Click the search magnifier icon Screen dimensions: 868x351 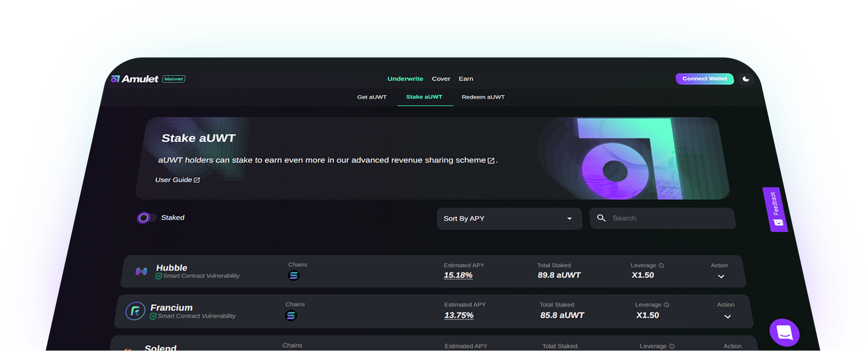tap(601, 218)
